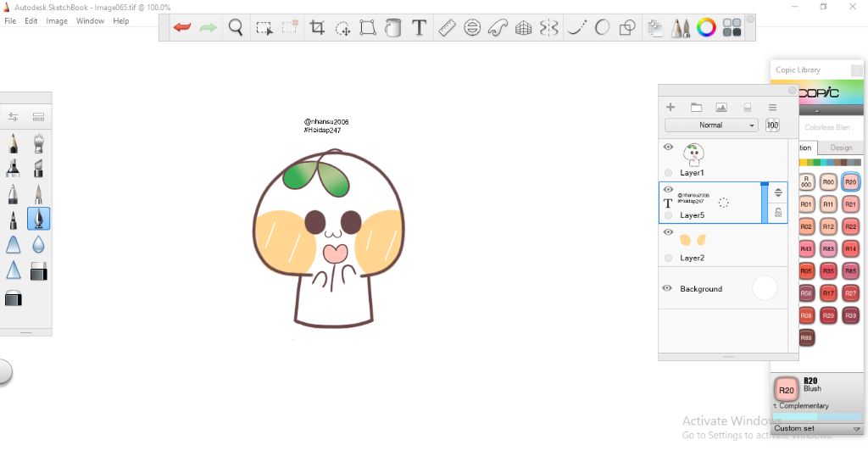Image resolution: width=868 pixels, height=462 pixels.
Task: Open the Edit menu
Action: (x=31, y=21)
